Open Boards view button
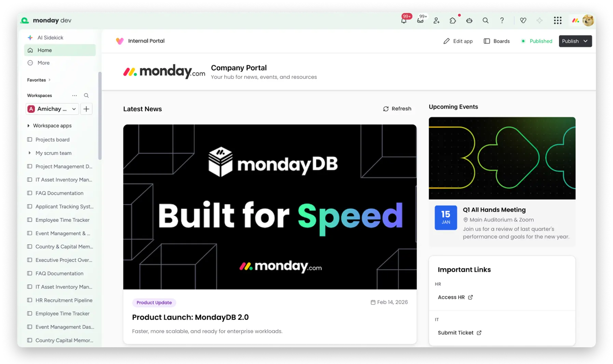 pyautogui.click(x=496, y=41)
